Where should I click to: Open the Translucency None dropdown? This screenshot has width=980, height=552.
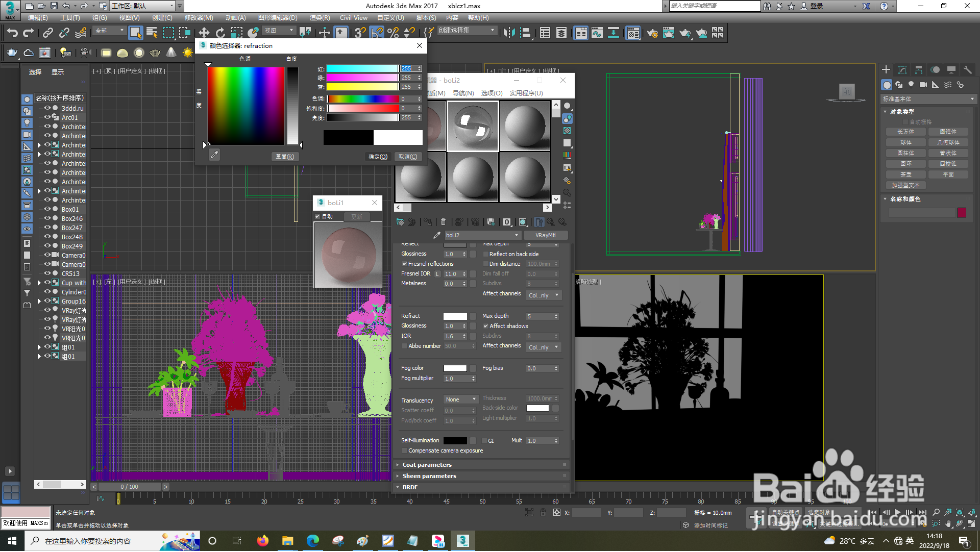point(461,399)
